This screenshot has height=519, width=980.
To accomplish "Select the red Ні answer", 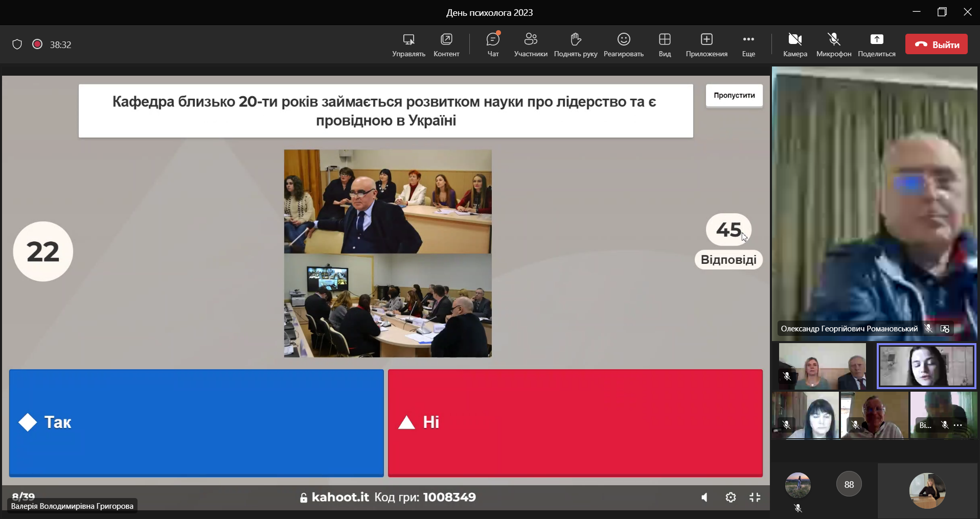I will point(575,423).
